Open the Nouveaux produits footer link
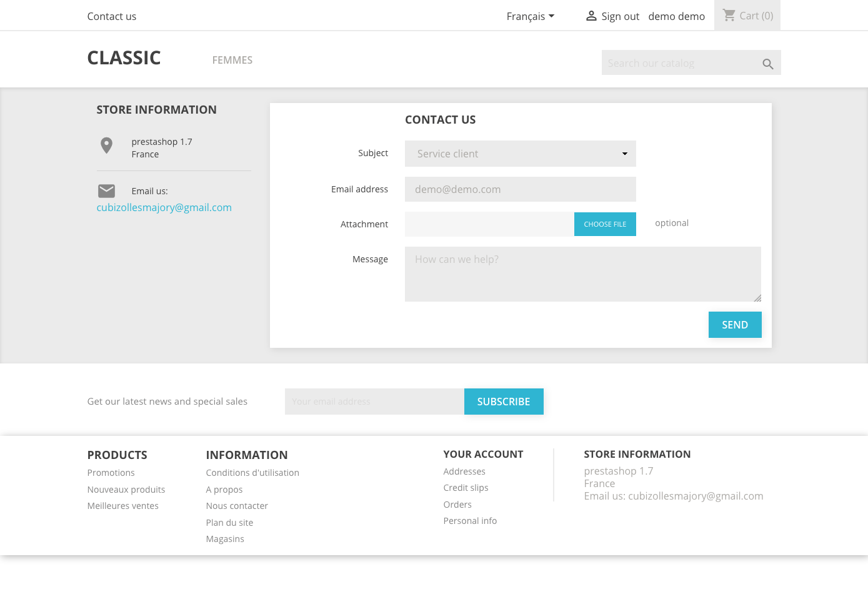Viewport: 868px width, 592px height. click(126, 490)
